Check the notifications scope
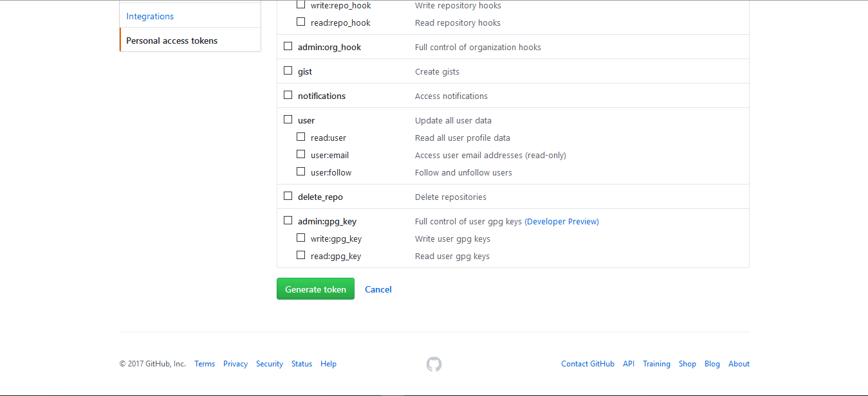The width and height of the screenshot is (868, 396). click(288, 94)
